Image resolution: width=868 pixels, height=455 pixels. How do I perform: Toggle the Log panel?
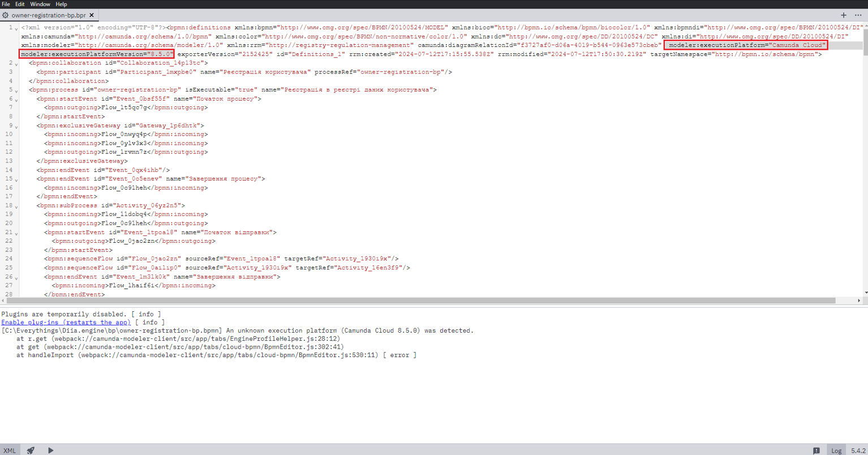[836, 450]
